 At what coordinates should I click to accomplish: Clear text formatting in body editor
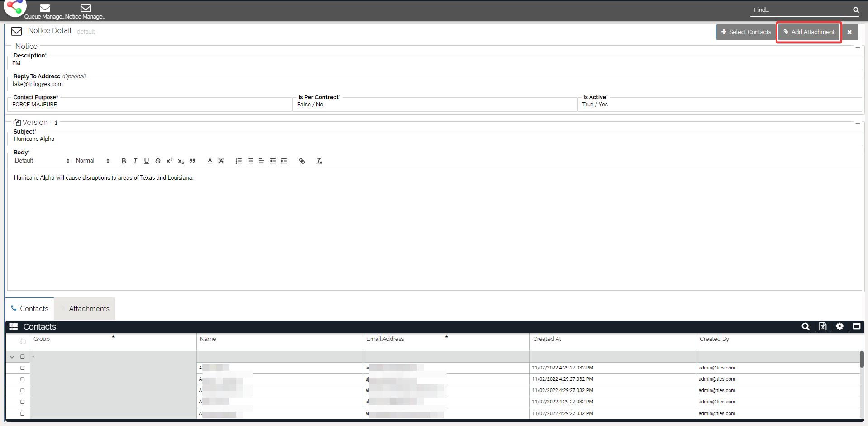pos(319,161)
